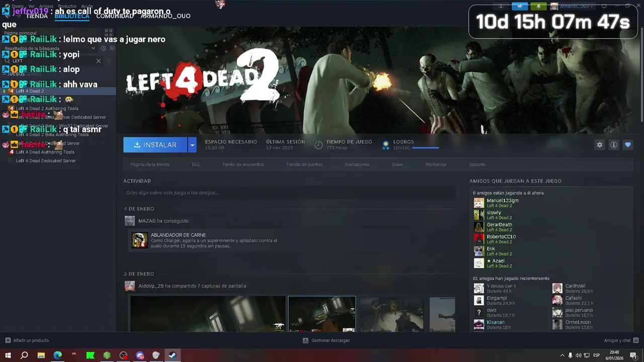Viewport: 644px width, 362px height.
Task: Open system volume icon in tray
Action: click(x=578, y=355)
